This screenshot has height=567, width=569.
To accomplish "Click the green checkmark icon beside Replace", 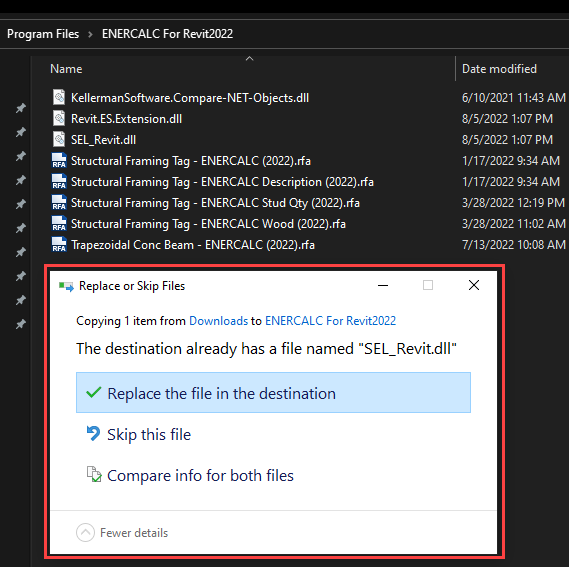I will (x=94, y=392).
